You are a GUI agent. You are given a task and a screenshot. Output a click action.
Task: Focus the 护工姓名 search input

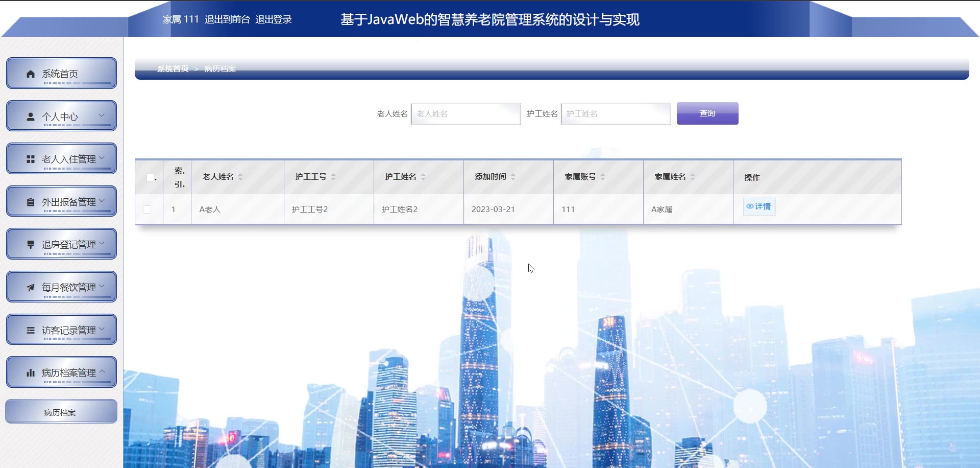pyautogui.click(x=616, y=114)
